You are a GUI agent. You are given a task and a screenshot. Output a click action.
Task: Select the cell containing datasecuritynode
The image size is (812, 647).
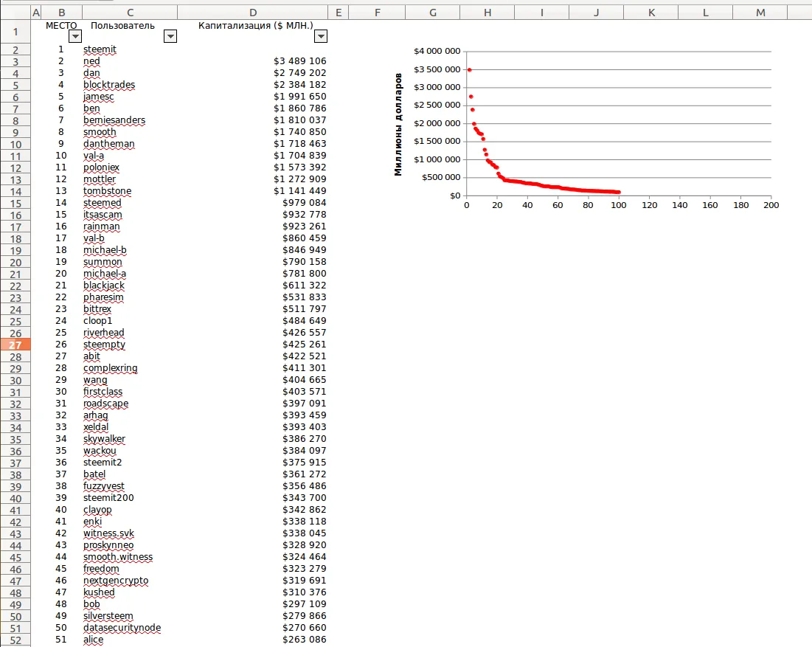[122, 628]
